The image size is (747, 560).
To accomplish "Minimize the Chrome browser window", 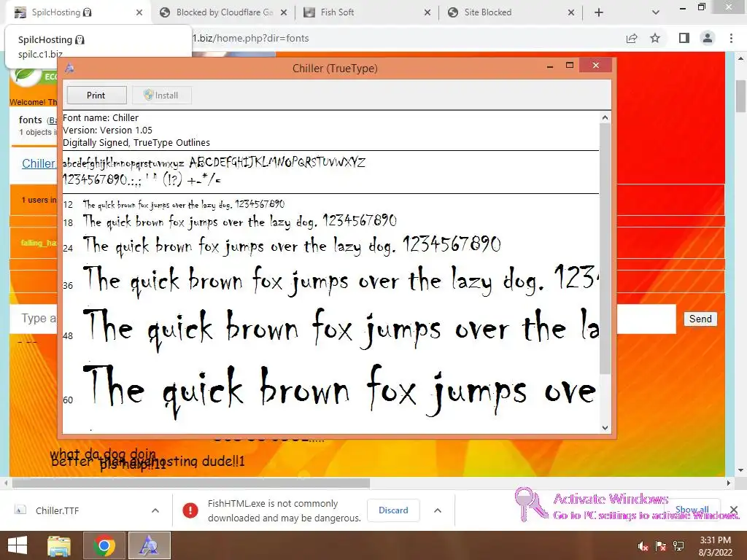I will click(x=683, y=7).
